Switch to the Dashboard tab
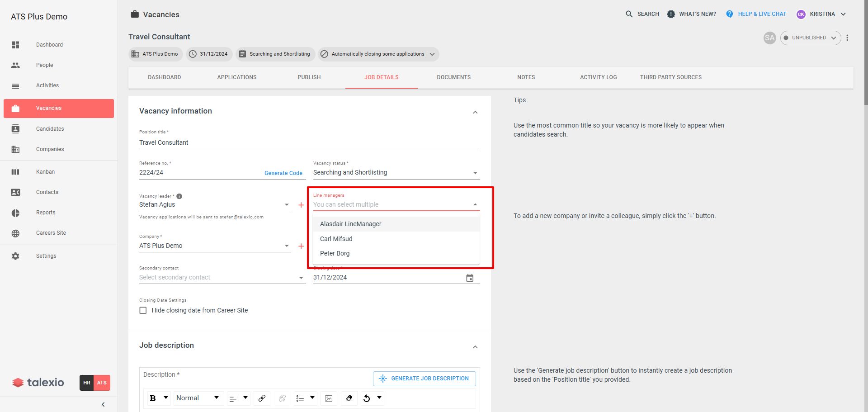 [x=165, y=77]
